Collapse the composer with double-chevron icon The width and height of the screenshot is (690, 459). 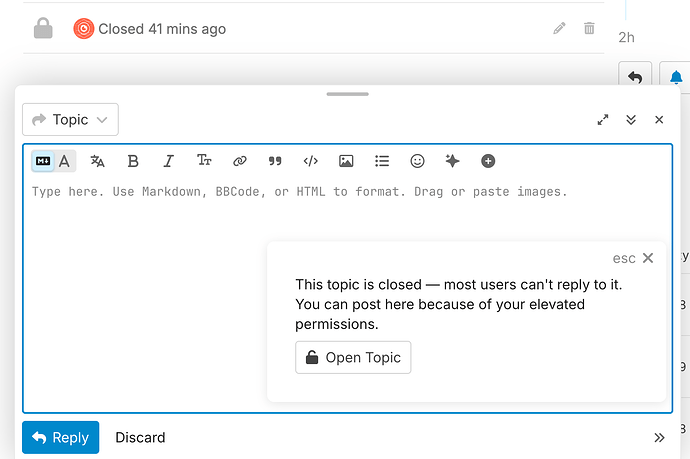point(631,120)
